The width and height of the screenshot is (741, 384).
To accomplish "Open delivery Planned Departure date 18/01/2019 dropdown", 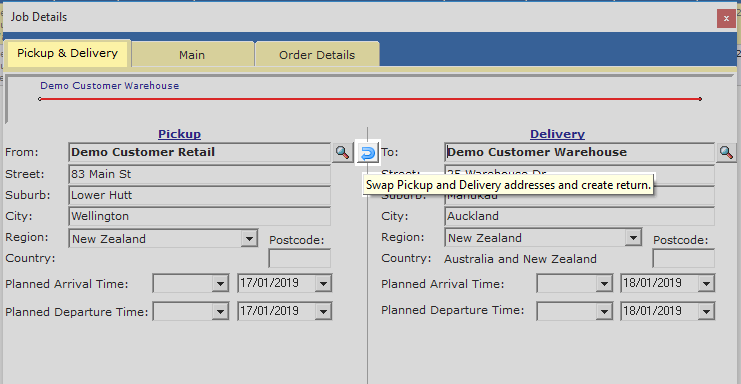I will tap(707, 311).
